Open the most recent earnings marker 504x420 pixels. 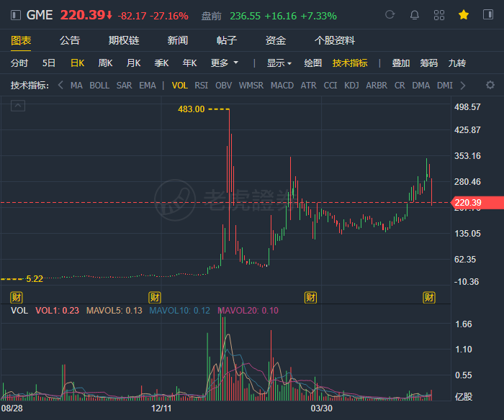point(429,298)
